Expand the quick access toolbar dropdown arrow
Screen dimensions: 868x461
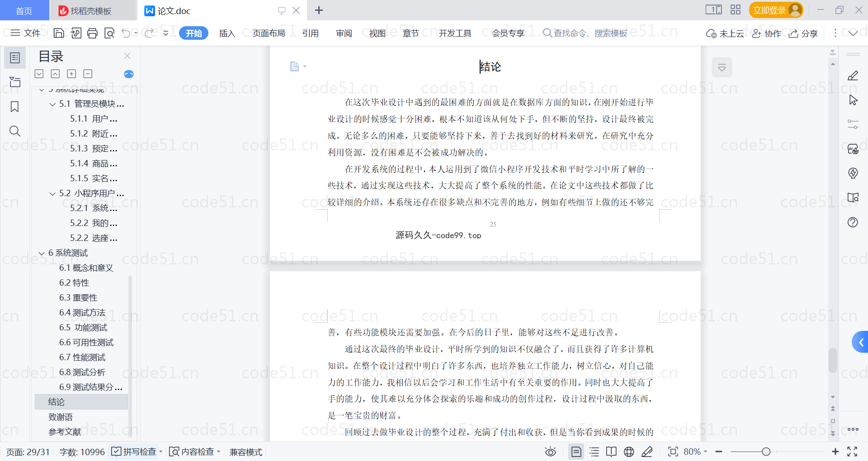165,33
